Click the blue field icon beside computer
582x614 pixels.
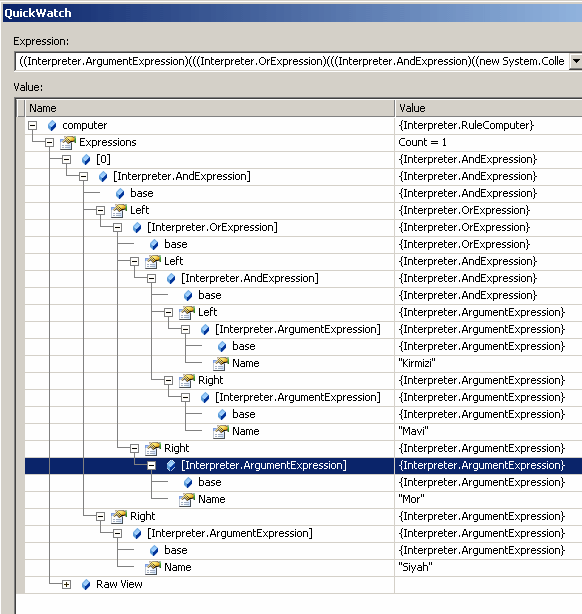point(52,126)
